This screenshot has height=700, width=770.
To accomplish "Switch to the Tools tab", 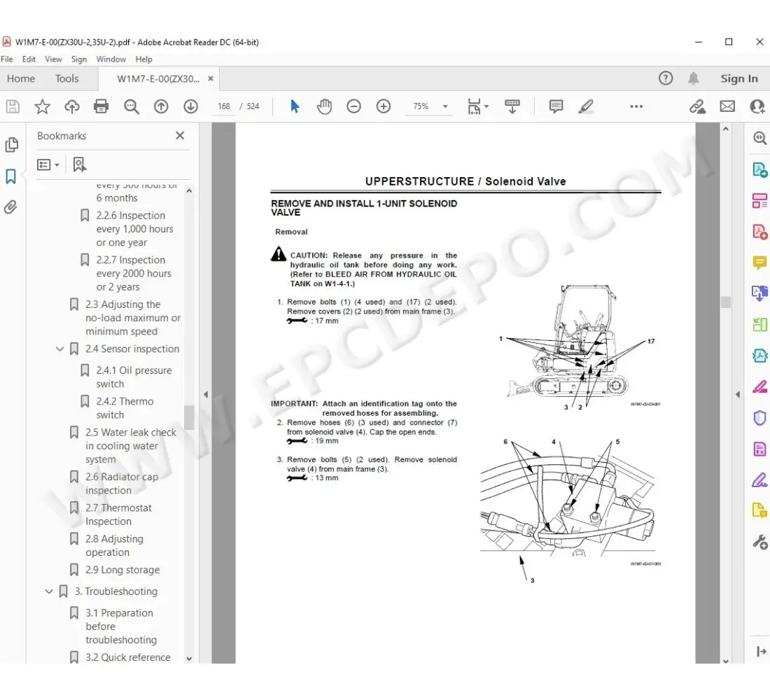I will 67,78.
